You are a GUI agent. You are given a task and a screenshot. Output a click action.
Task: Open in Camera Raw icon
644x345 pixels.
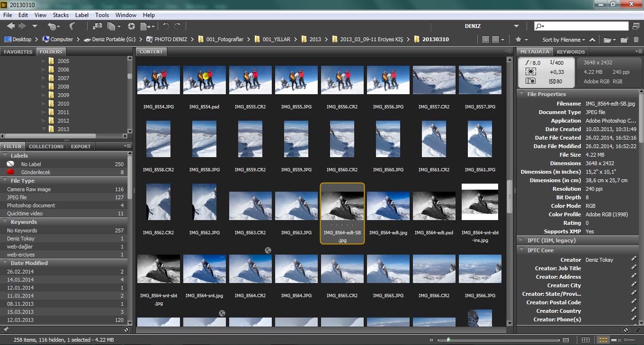[x=132, y=27]
